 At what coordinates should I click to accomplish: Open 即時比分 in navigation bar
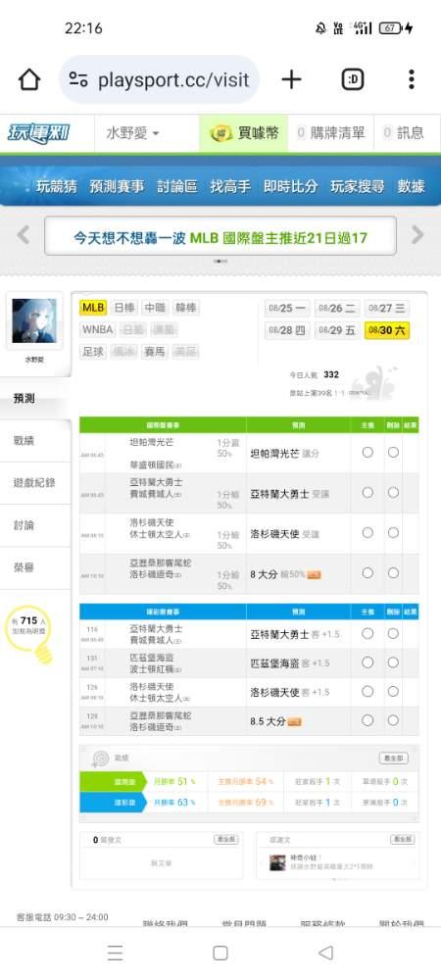[290, 186]
